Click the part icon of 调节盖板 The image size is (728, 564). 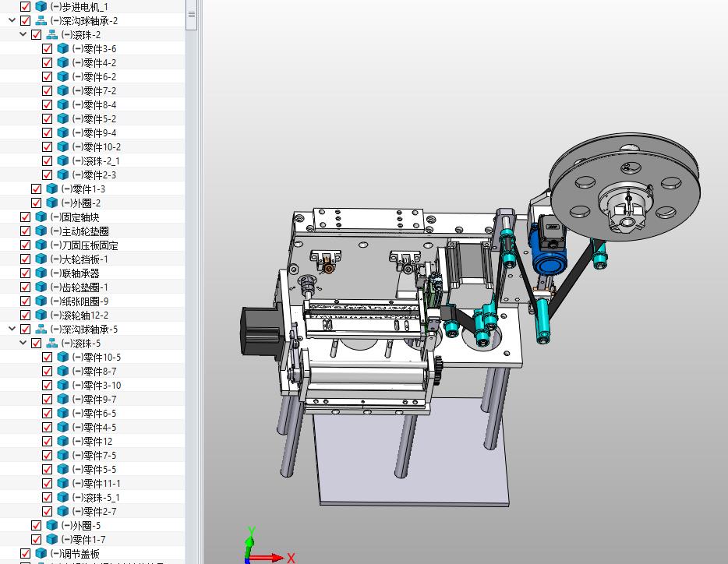[x=41, y=553]
